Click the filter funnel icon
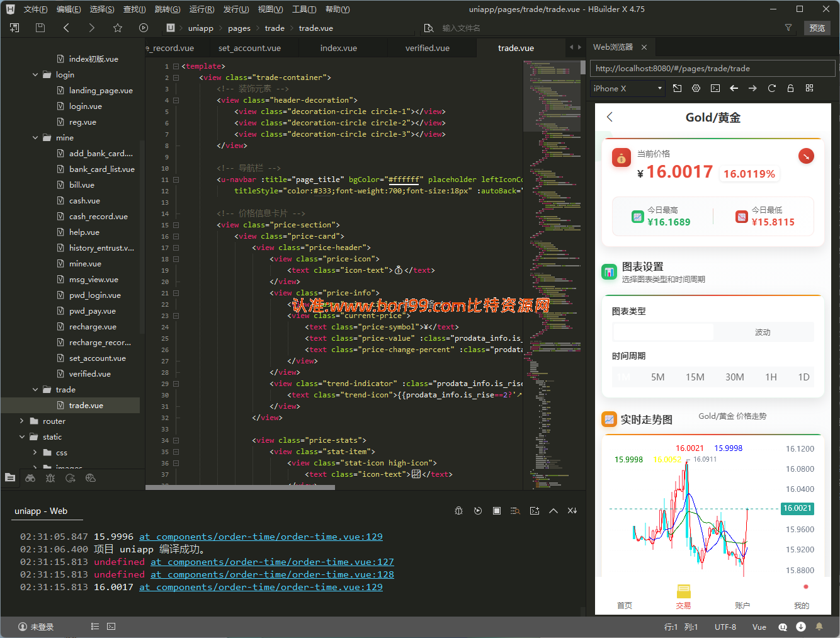This screenshot has height=638, width=840. tap(788, 28)
